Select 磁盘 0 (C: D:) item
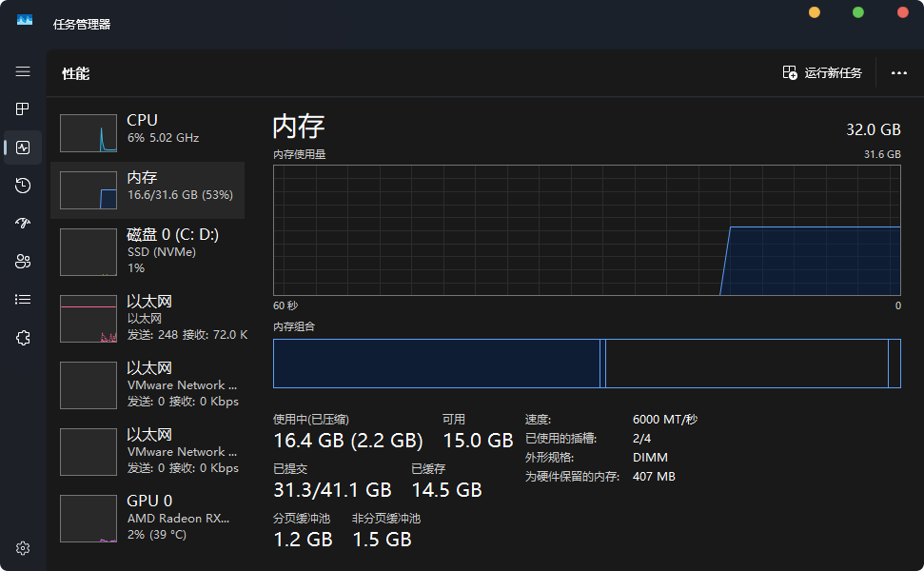 click(x=147, y=251)
